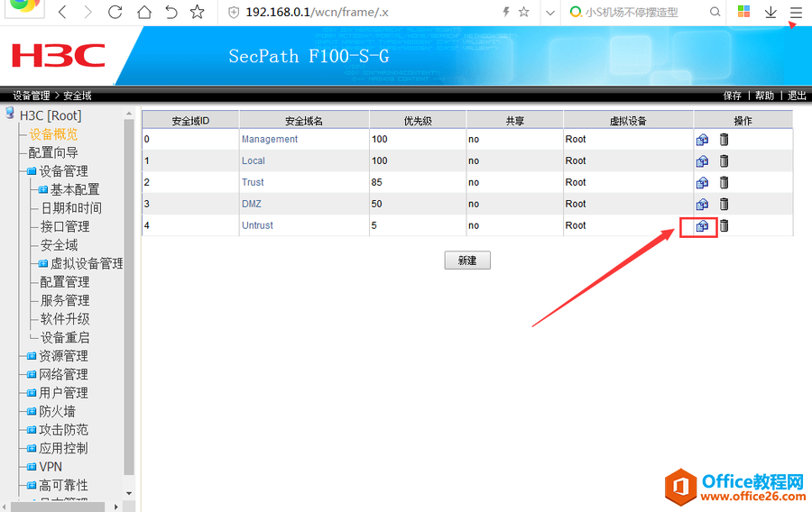Expand the 网络管理 tree node
This screenshot has height=512, width=812.
[32, 374]
